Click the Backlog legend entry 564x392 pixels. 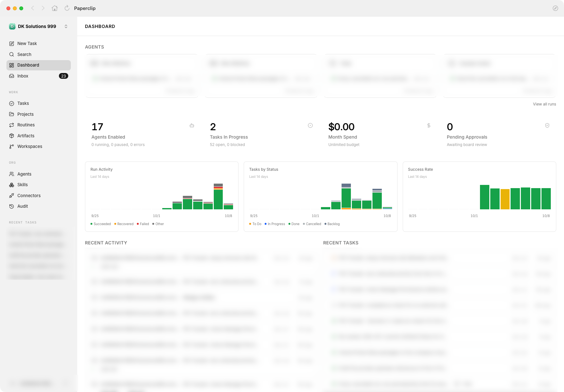click(x=332, y=224)
